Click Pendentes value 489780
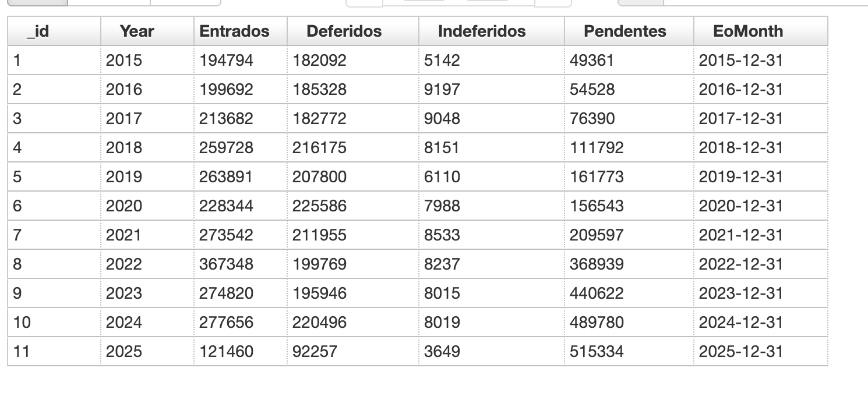The height and width of the screenshot is (396, 868). point(597,323)
